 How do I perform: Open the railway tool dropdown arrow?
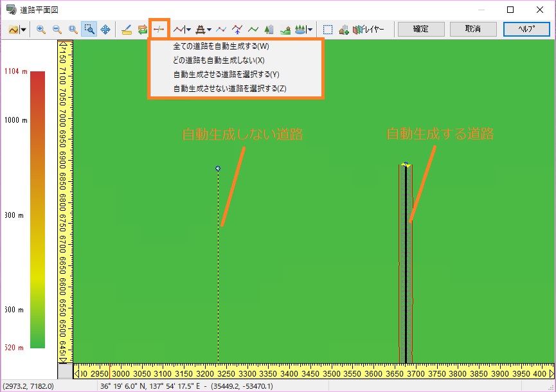[209, 30]
